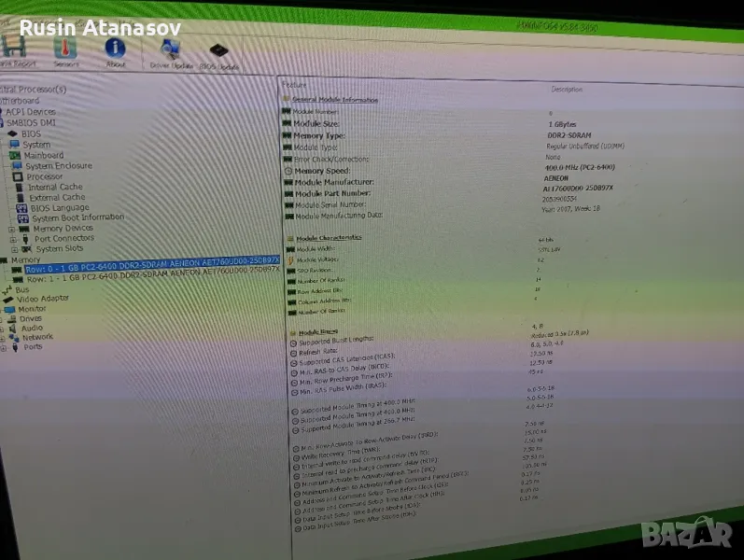The height and width of the screenshot is (560, 744).
Task: Select the Module Part Number row
Action: 333,193
